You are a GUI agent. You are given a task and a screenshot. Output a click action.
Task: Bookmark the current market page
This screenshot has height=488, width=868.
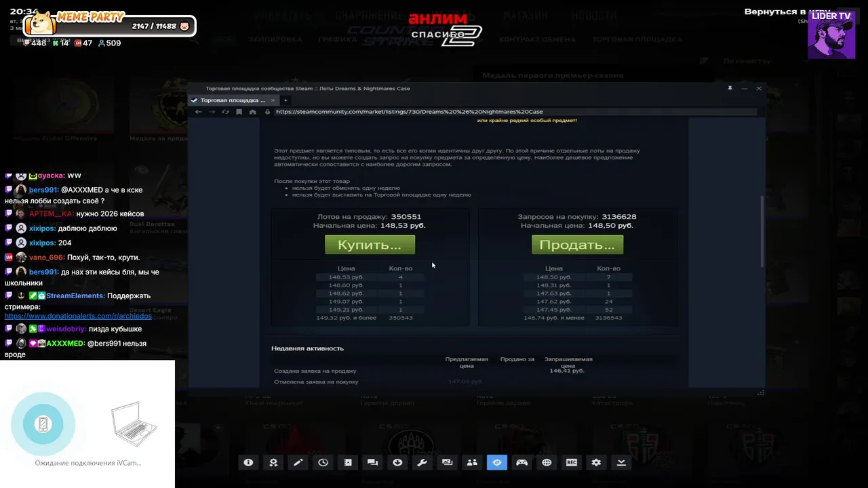[x=239, y=112]
